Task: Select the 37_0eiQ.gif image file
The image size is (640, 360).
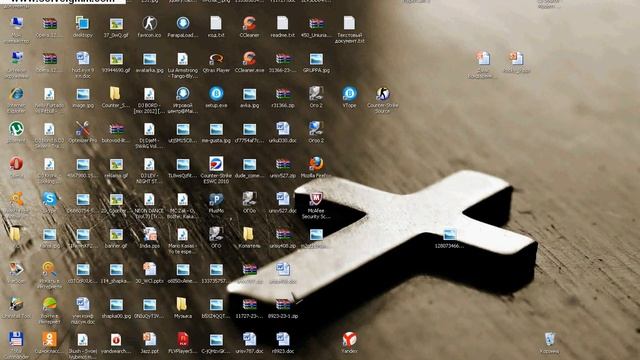Action: pyautogui.click(x=116, y=24)
